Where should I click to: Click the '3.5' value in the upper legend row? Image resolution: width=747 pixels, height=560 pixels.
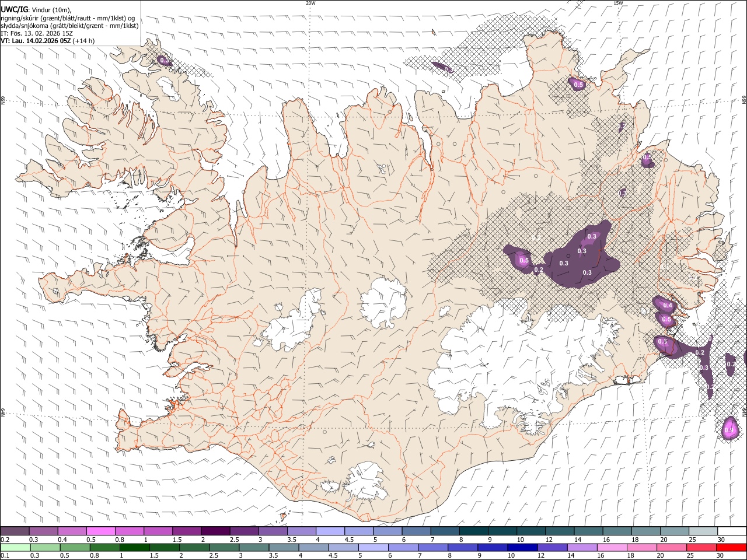[292, 540]
